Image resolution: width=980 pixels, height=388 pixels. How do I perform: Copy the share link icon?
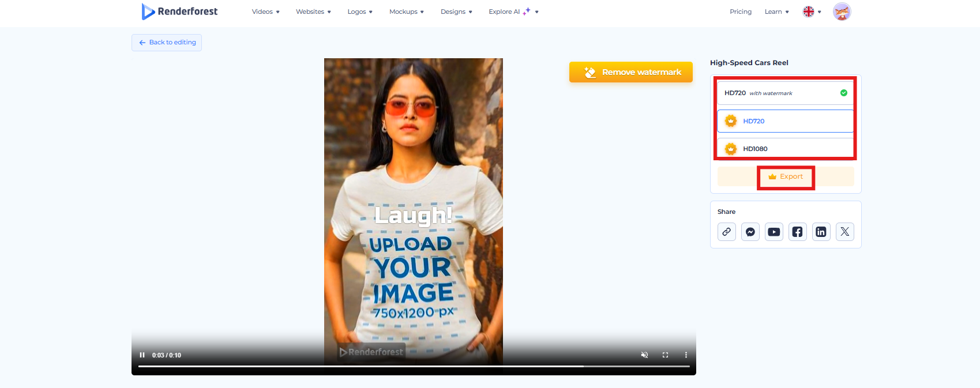(x=727, y=232)
